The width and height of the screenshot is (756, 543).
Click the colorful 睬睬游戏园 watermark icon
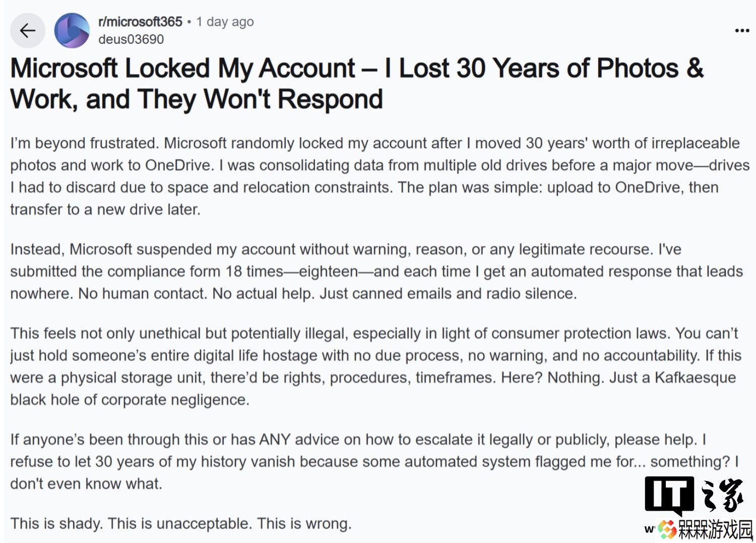coord(667,529)
